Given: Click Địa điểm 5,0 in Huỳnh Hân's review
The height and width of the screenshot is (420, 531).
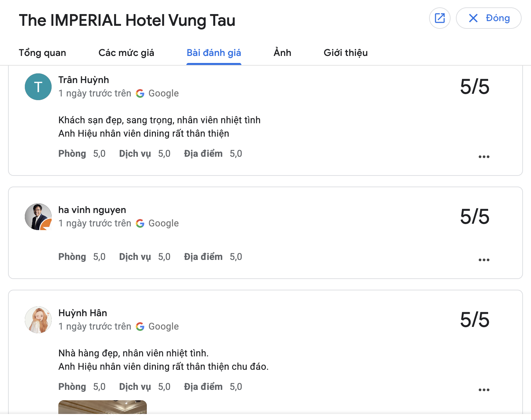Looking at the screenshot, I should point(213,387).
